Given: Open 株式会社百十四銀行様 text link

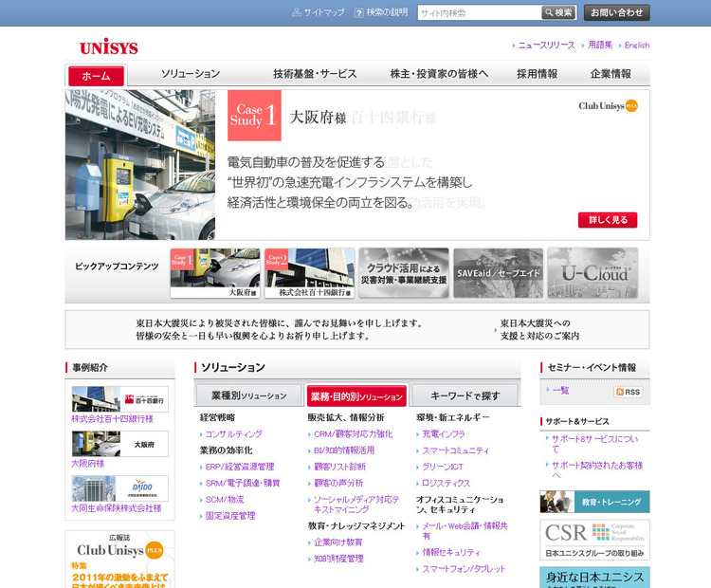Looking at the screenshot, I should (x=112, y=419).
